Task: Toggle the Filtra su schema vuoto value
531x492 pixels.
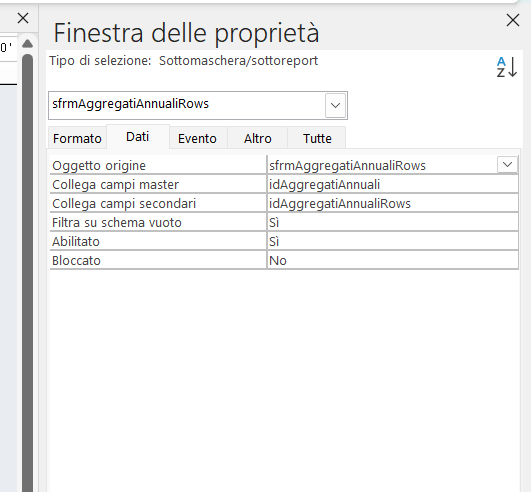Action: (392, 222)
